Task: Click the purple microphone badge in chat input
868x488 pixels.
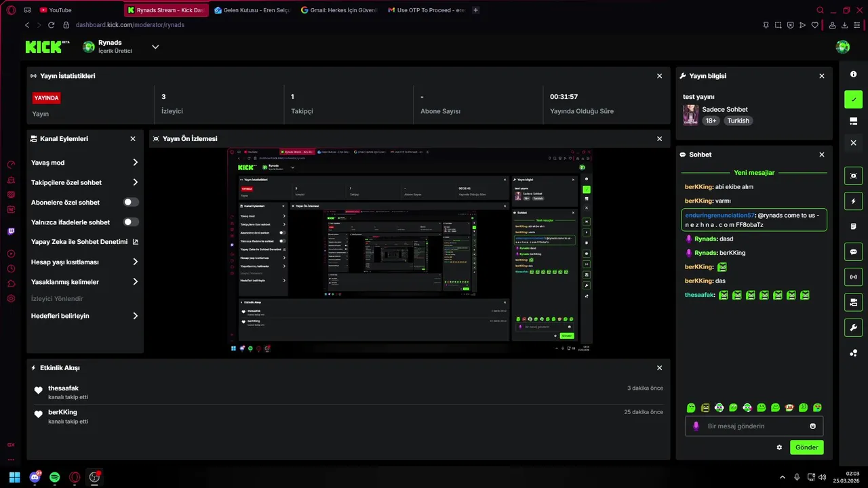Action: [696, 426]
